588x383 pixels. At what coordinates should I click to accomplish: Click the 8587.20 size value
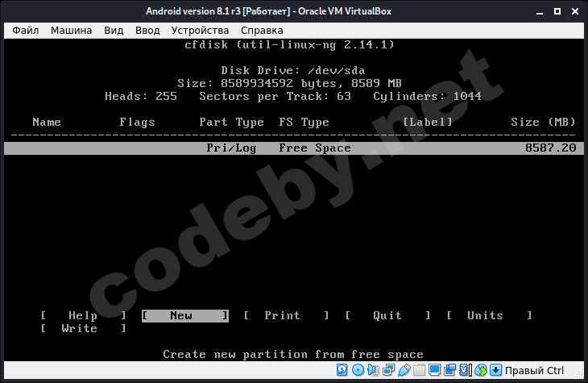(550, 148)
